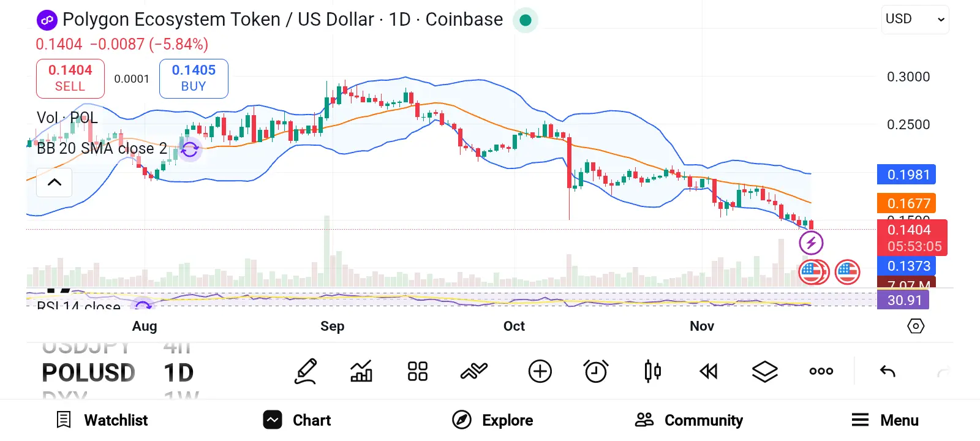Screen dimensions: 980x441
Task: Open the three-dots more options
Action: 821,371
